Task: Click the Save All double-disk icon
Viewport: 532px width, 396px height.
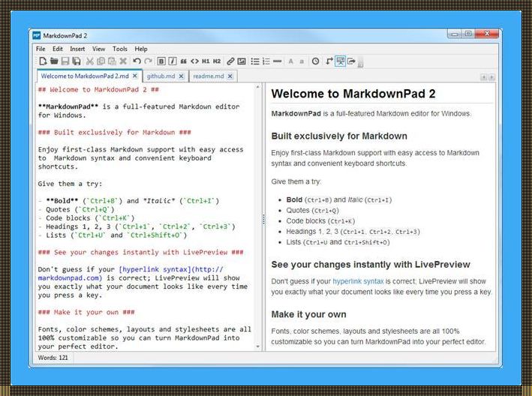Action: 77,61
